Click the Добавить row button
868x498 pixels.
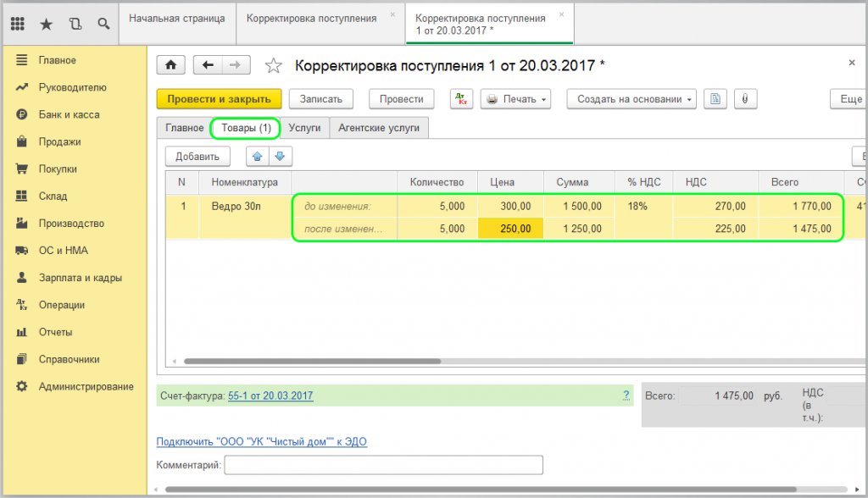tap(198, 157)
